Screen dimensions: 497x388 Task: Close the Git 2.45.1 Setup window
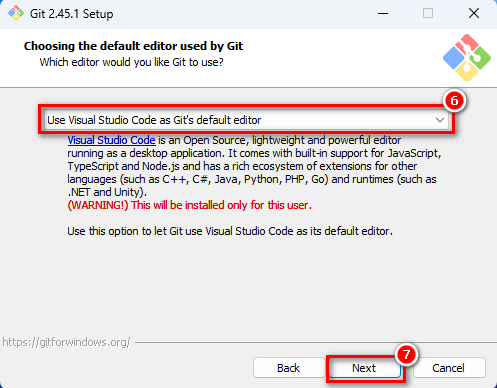(x=474, y=14)
